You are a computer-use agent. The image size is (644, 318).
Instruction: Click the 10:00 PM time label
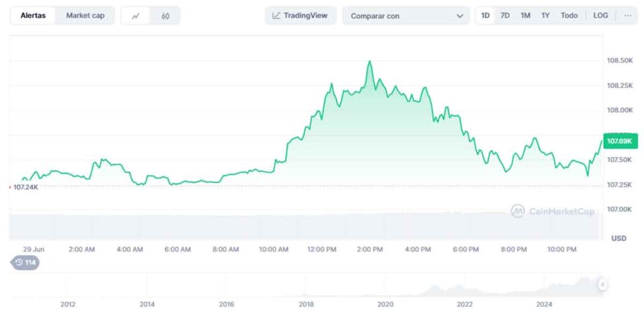pyautogui.click(x=562, y=249)
